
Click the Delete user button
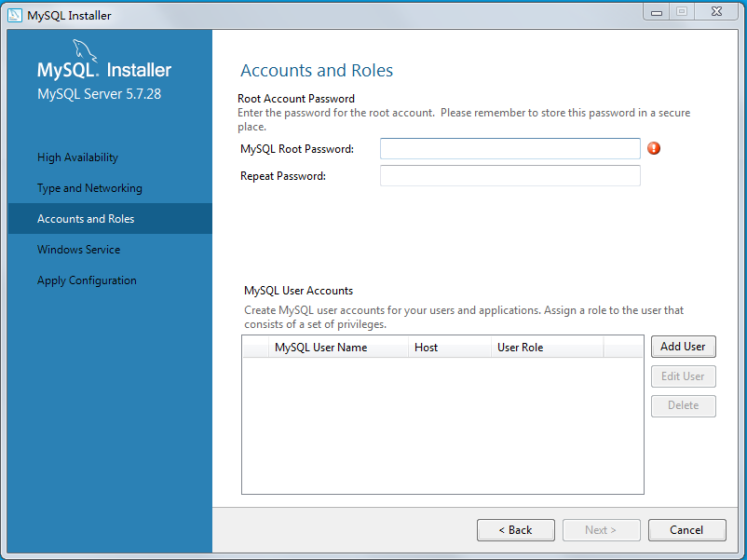click(683, 405)
